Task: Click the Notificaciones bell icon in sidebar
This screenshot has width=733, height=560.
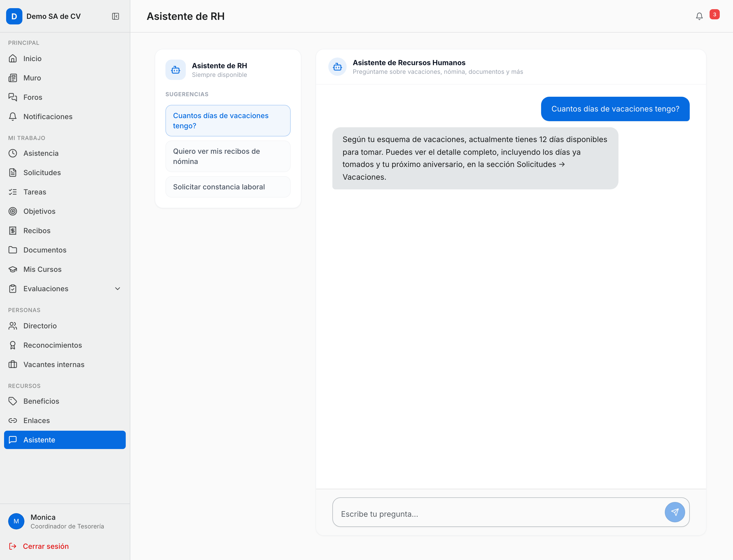Action: pos(13,116)
